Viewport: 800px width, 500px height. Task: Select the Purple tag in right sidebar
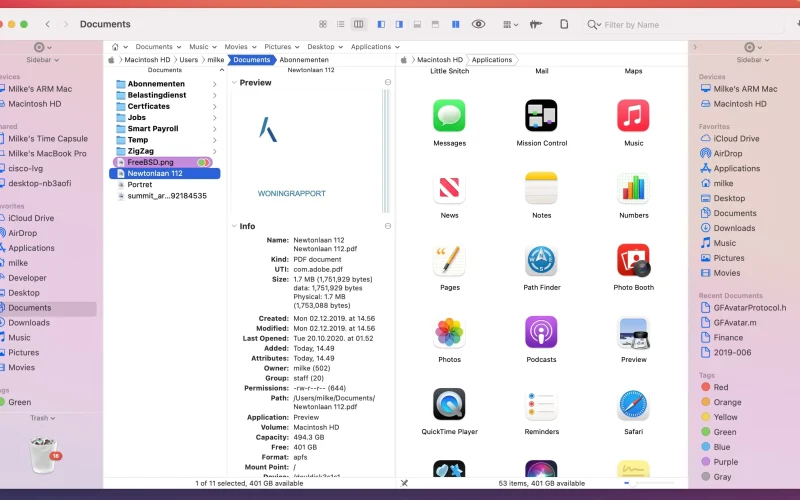click(x=719, y=462)
